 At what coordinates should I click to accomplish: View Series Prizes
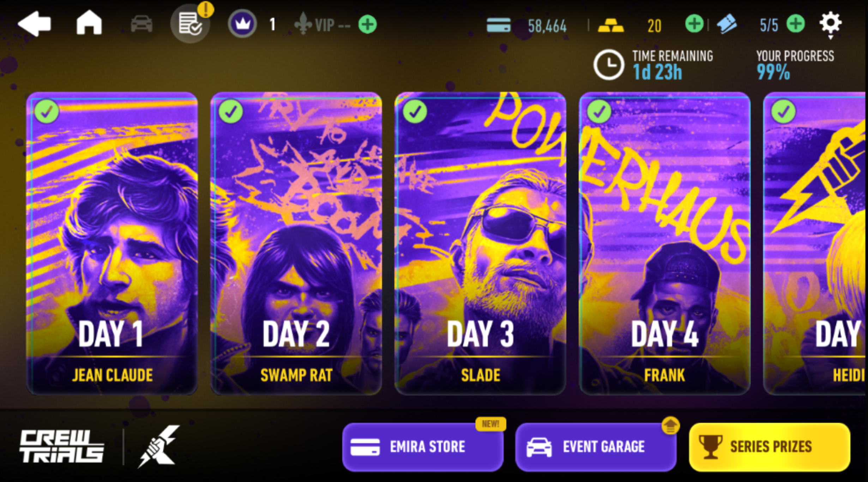coord(770,447)
